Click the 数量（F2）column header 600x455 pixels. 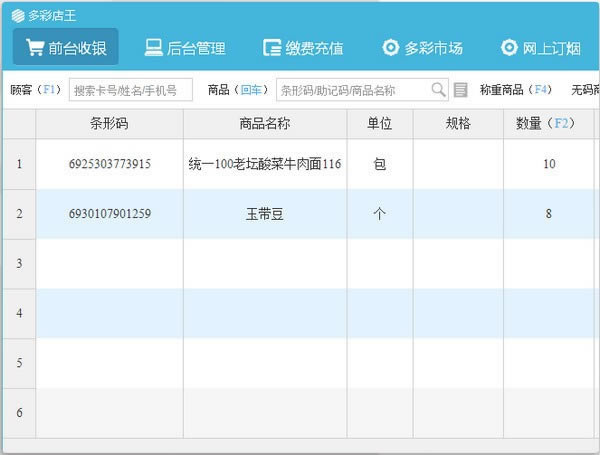click(x=548, y=124)
